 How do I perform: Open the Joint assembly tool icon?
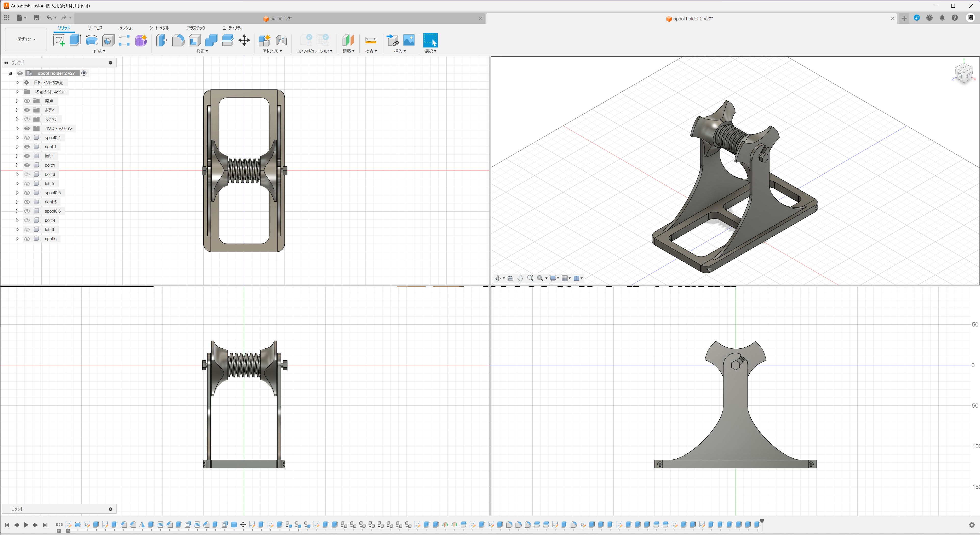click(281, 40)
